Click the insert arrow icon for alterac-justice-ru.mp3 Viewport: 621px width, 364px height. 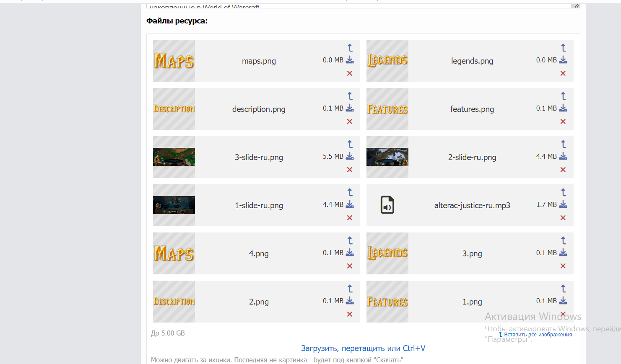pyautogui.click(x=564, y=193)
